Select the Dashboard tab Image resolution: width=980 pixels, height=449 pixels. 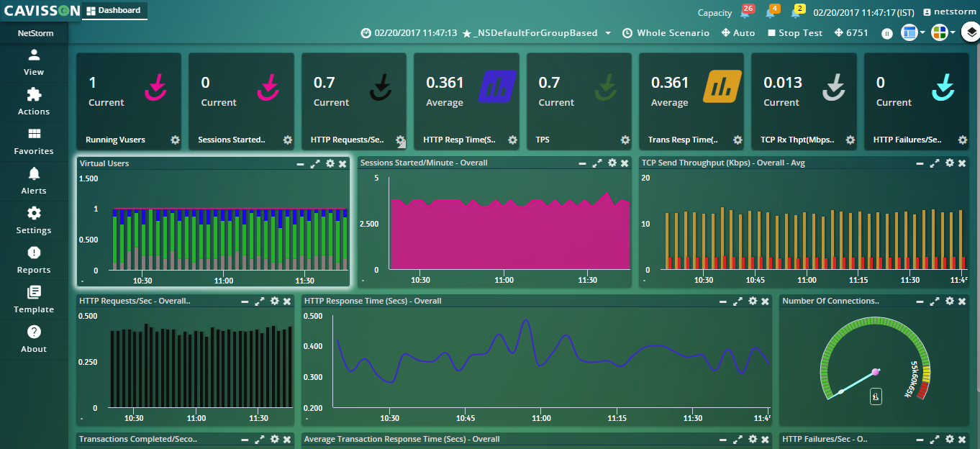[114, 11]
